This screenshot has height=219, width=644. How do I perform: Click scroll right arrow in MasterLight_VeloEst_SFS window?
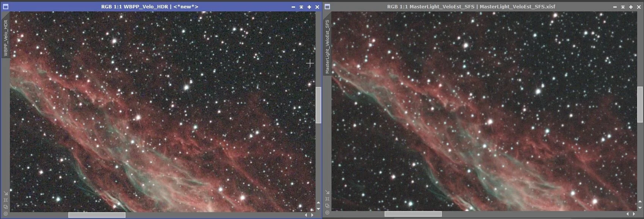pos(634,214)
